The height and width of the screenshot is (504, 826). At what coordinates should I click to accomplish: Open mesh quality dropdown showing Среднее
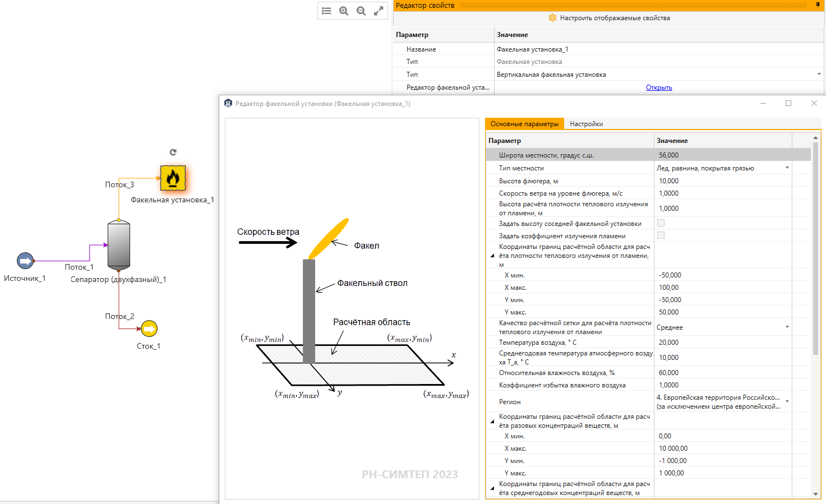tap(787, 327)
